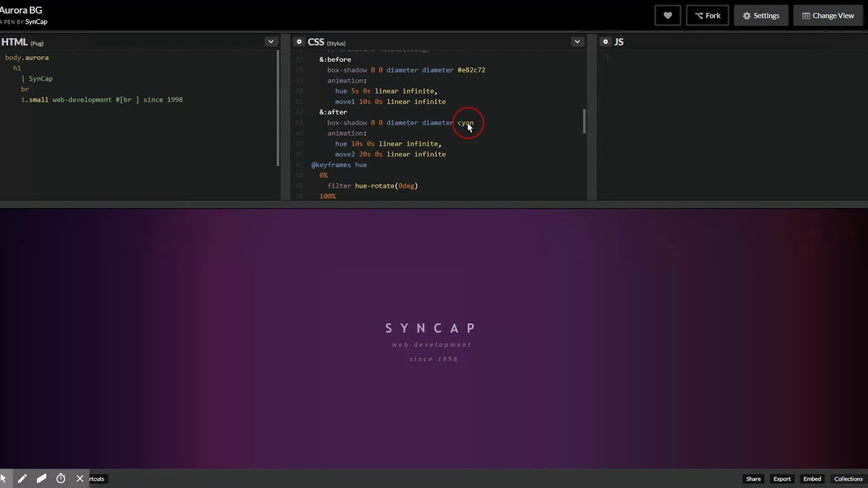Click the #e82c72 color value
868x488 pixels.
coord(471,70)
